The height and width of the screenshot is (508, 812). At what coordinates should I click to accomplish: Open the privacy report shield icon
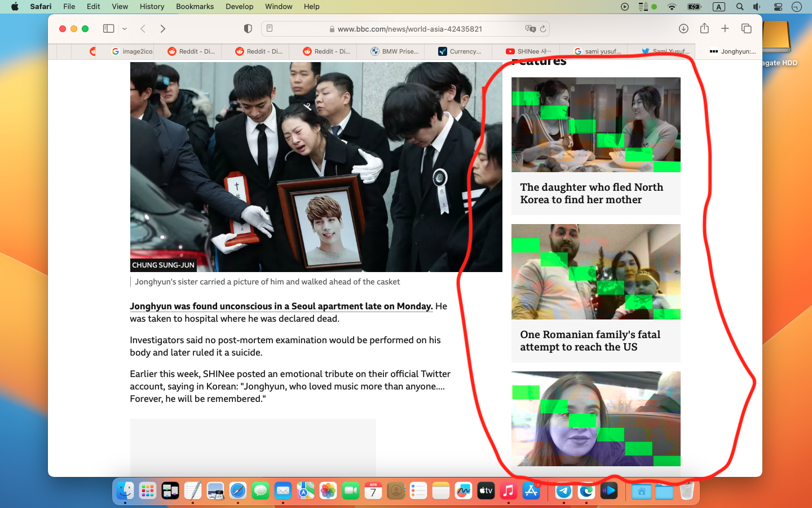tap(248, 29)
